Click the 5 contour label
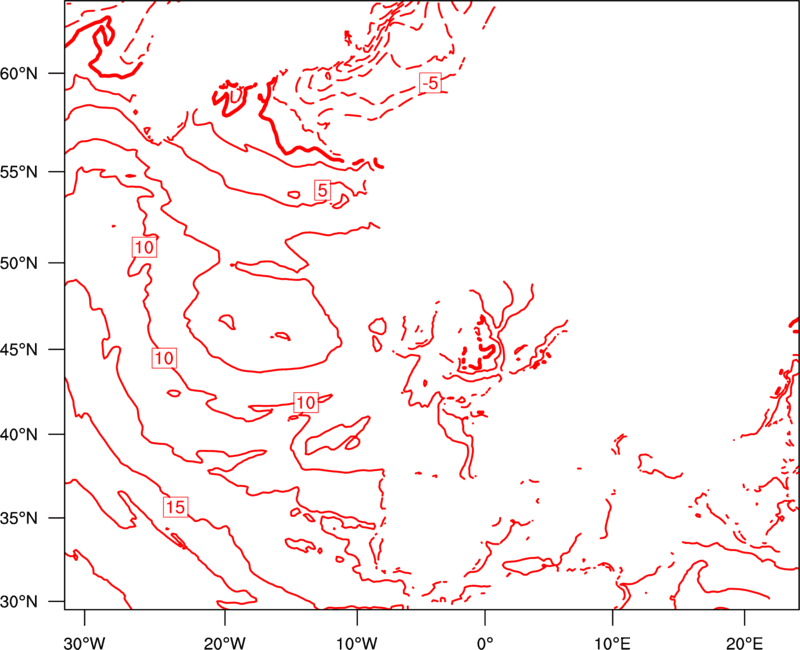The width and height of the screenshot is (800, 650). [x=322, y=190]
